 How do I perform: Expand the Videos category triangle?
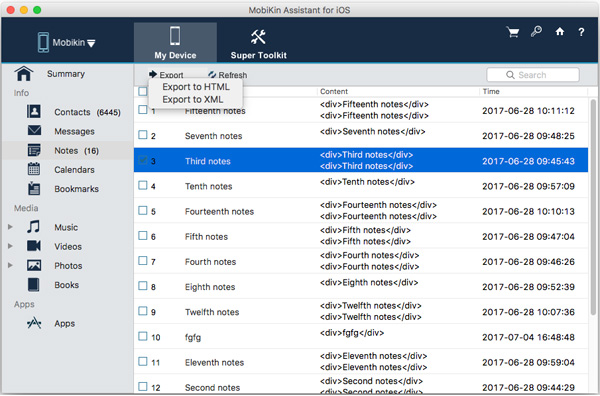pyautogui.click(x=10, y=246)
